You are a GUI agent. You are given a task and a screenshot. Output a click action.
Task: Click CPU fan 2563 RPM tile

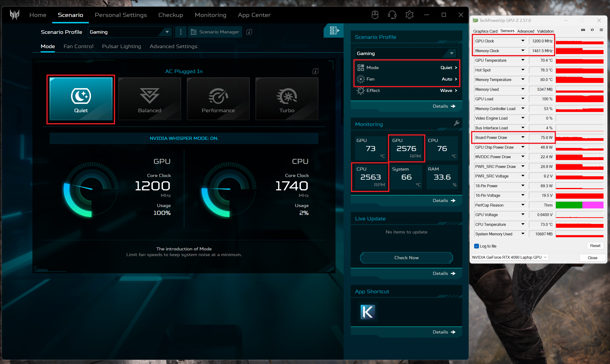370,177
